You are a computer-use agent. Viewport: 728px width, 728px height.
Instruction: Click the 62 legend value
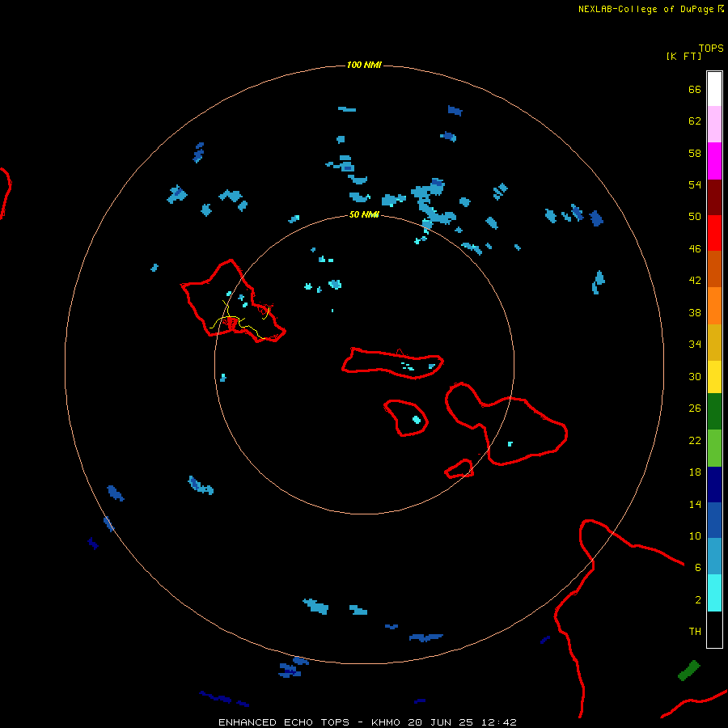(695, 121)
